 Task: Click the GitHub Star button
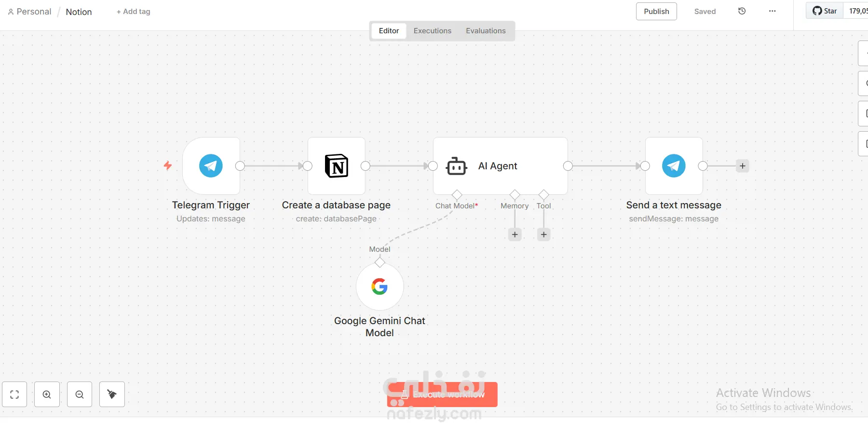pos(825,11)
